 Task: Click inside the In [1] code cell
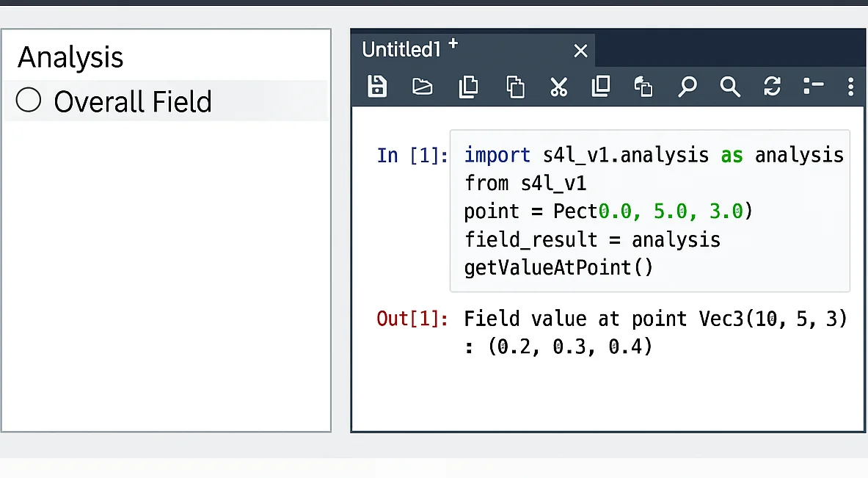[646, 211]
